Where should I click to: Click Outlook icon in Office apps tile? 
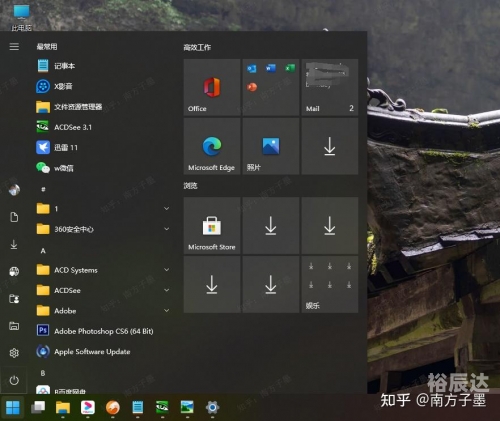click(x=252, y=69)
